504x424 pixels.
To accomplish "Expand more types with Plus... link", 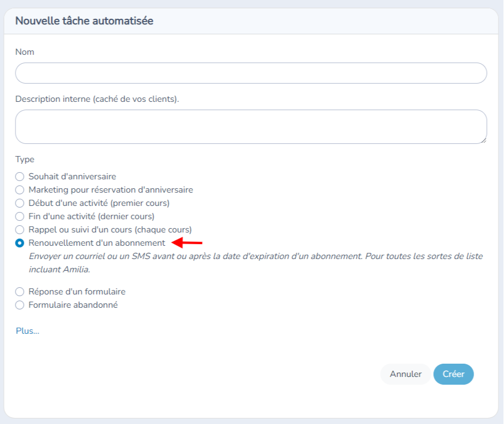I will (x=28, y=331).
